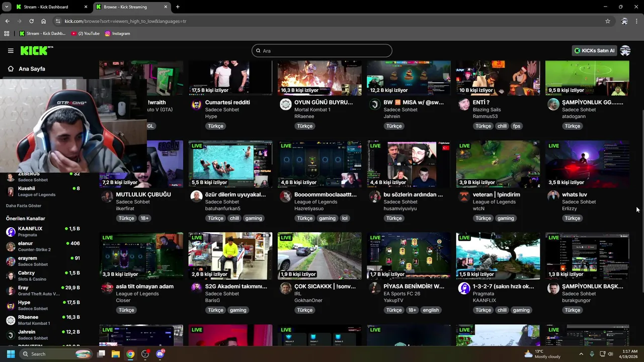Open the weather widget showing 13°C
The height and width of the screenshot is (362, 644).
point(542,354)
